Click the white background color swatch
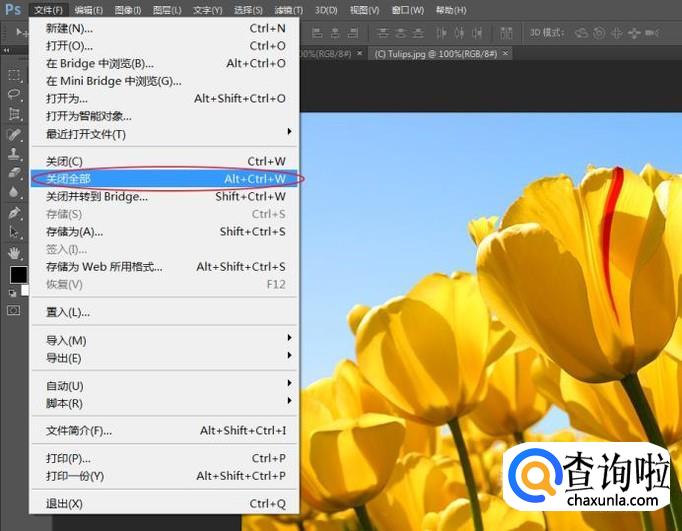This screenshot has width=682, height=531. click(x=25, y=290)
